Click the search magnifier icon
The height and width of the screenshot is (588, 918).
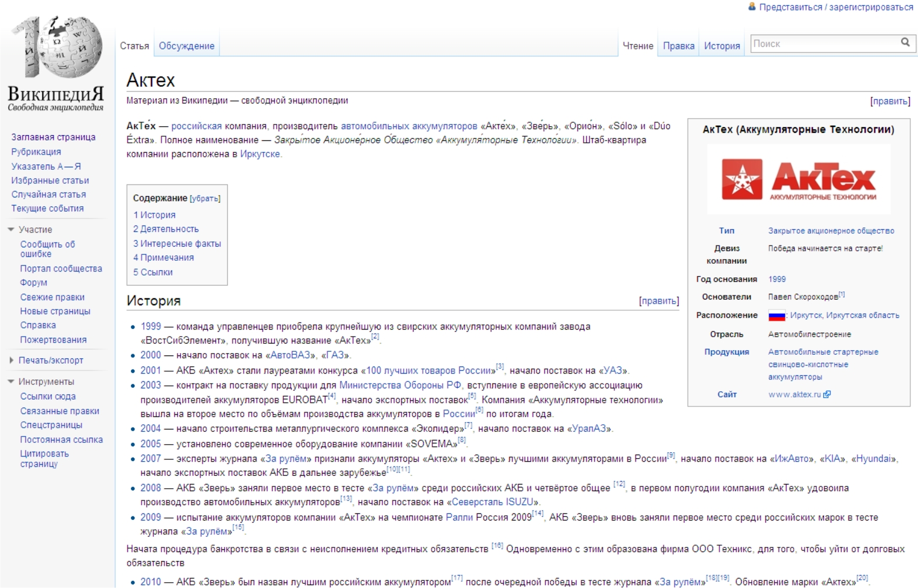[x=905, y=42]
